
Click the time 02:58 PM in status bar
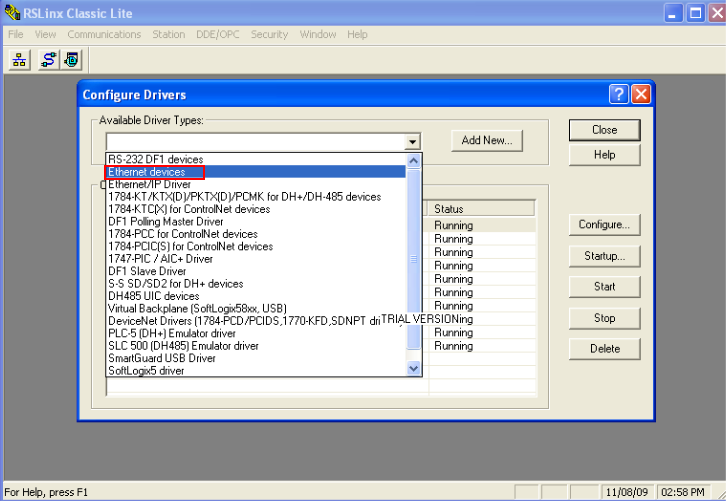[683, 492]
